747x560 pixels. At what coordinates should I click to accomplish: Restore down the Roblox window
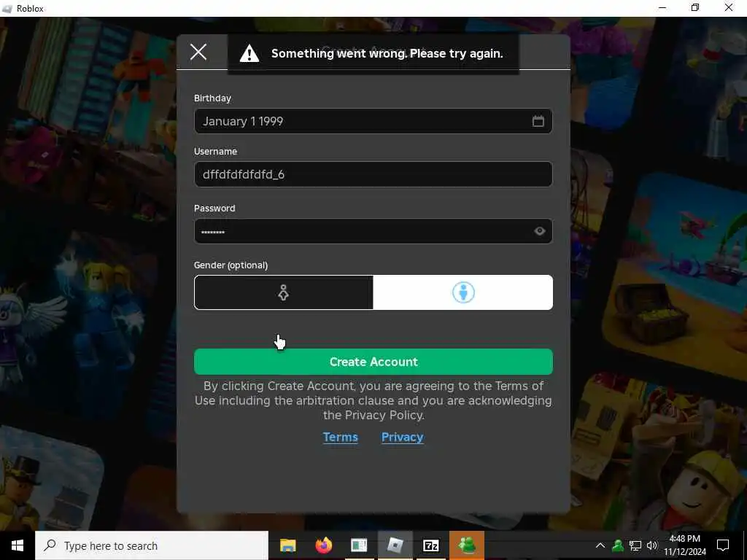click(x=695, y=8)
